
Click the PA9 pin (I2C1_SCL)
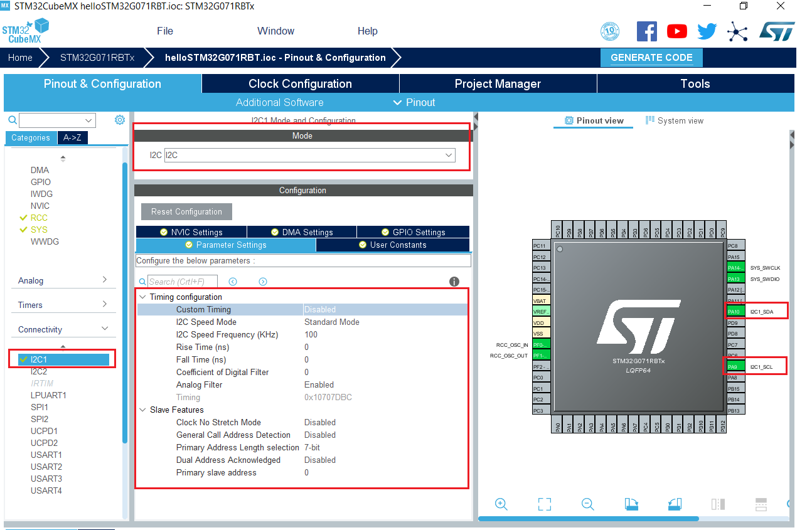(x=735, y=367)
